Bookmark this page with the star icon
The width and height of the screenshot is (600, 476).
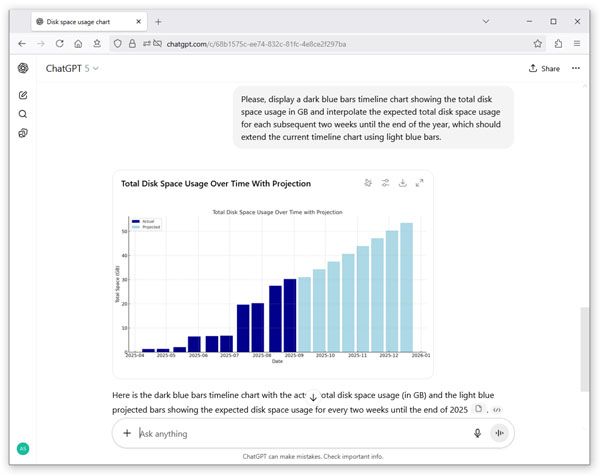[538, 44]
